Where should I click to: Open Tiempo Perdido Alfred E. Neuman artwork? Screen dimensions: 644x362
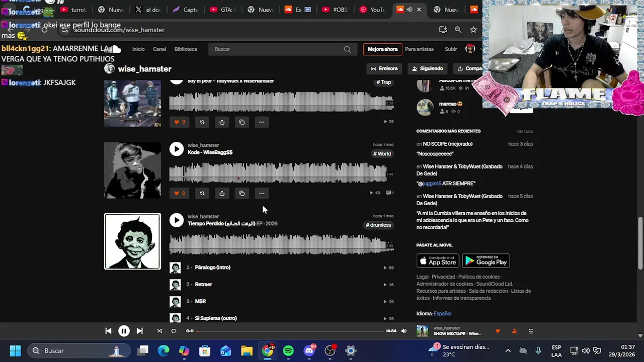click(x=132, y=241)
